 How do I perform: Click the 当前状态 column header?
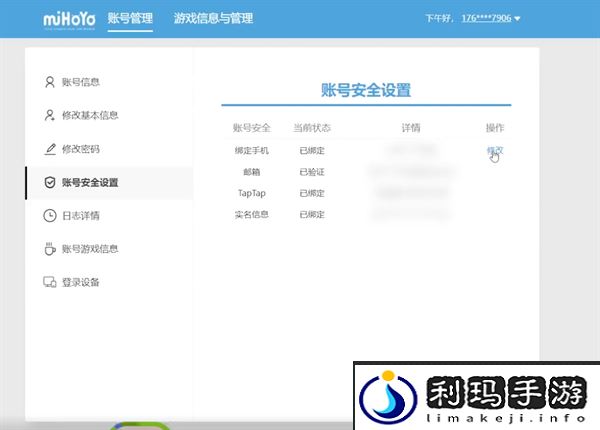pos(312,128)
